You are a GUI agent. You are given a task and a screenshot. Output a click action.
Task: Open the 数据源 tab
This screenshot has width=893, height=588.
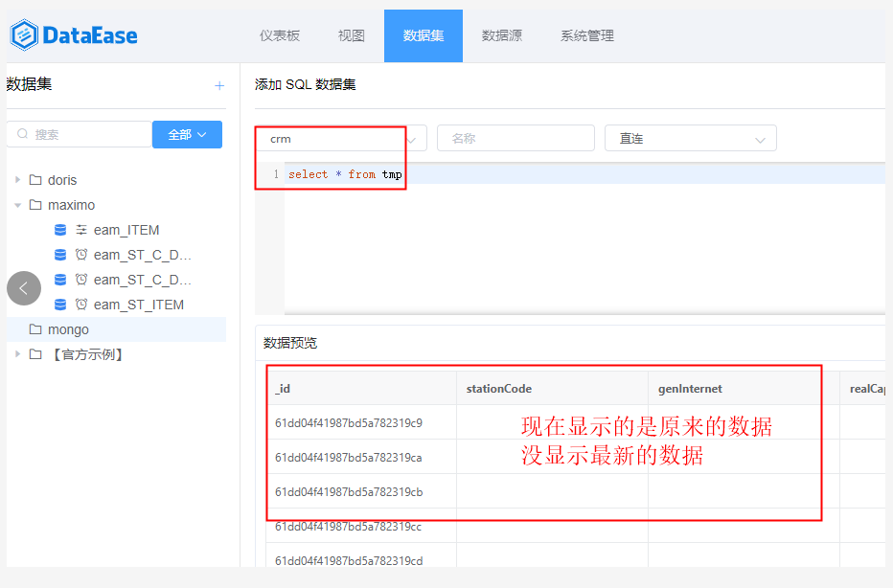502,35
